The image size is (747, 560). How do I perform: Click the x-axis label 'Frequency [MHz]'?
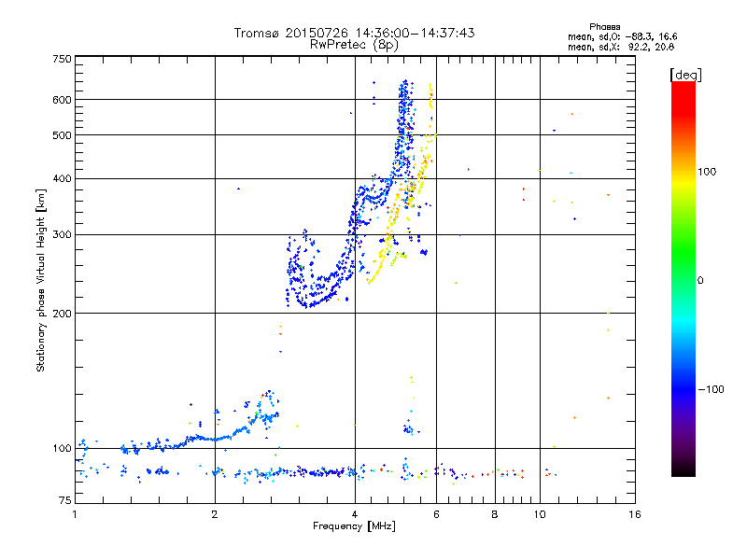click(354, 526)
